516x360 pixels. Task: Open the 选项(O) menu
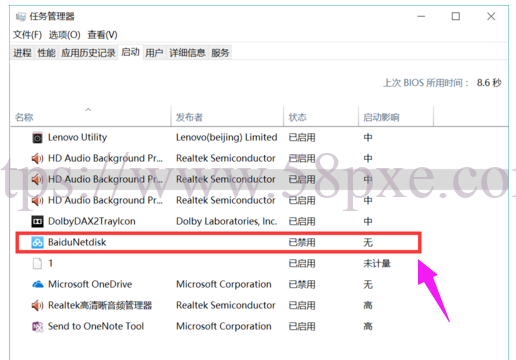tap(65, 35)
